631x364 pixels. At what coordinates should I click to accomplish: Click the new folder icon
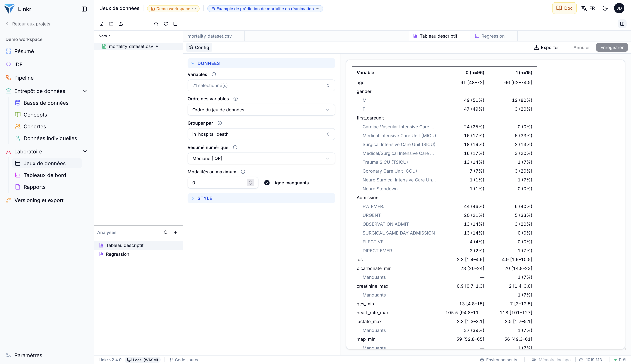(111, 24)
